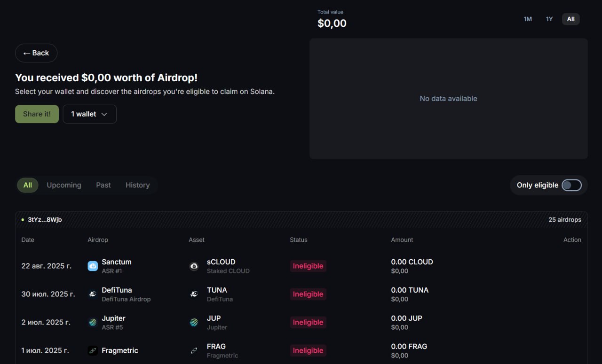This screenshot has width=602, height=364.
Task: Click the 25 airdrops count label
Action: tap(565, 220)
